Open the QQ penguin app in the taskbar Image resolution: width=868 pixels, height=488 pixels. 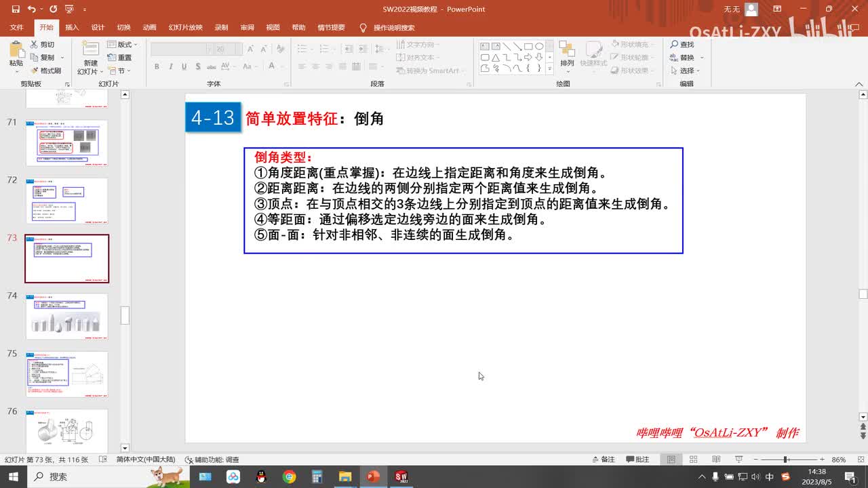tap(262, 476)
